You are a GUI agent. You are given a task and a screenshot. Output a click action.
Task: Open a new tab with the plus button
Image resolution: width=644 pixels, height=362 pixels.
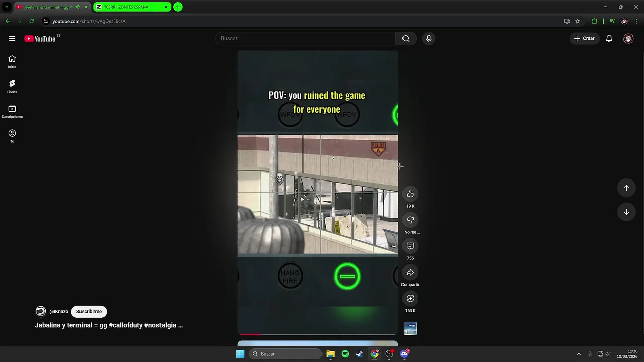pos(178,7)
